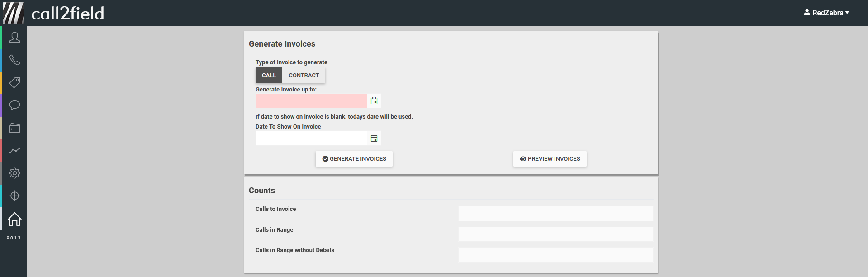868x277 pixels.
Task: Open the line chart reports icon
Action: (14, 150)
